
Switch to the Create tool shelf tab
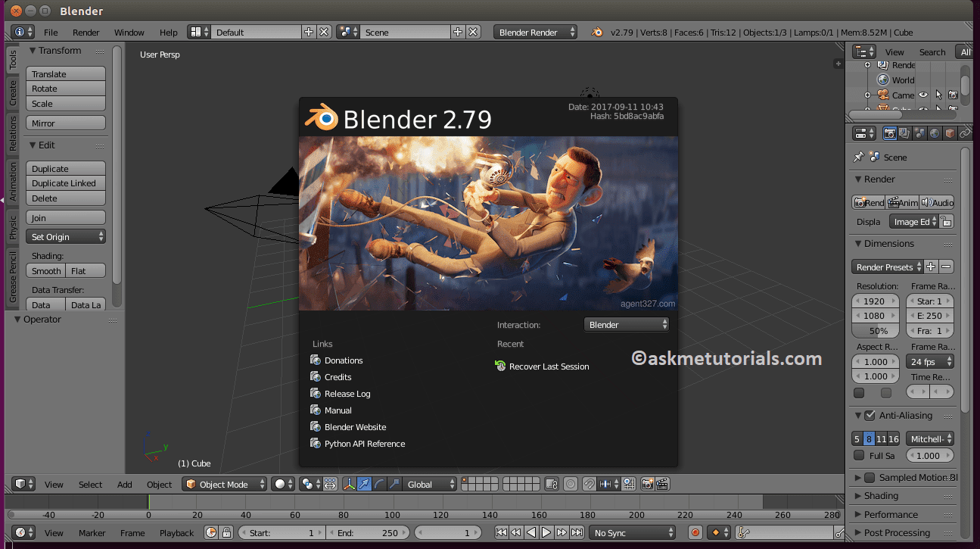(x=13, y=93)
